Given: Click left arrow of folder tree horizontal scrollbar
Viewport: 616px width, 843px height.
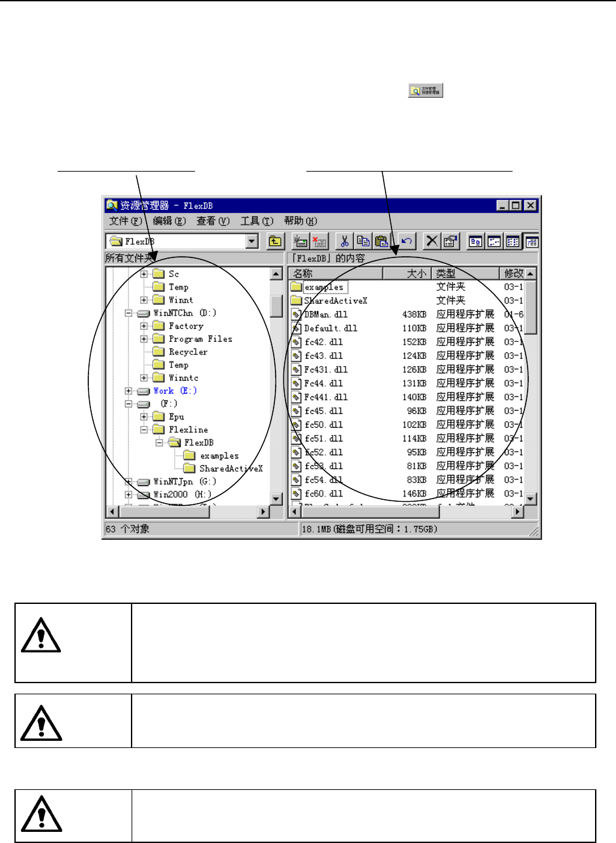Looking at the screenshot, I should click(112, 512).
